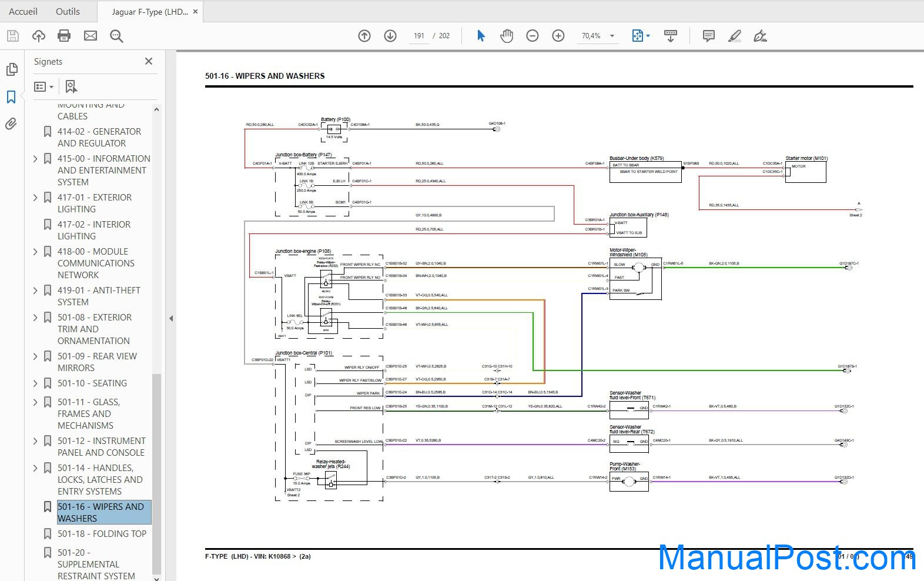Expand the 501-14 Handles Locks bookmark
The width and height of the screenshot is (924, 581).
point(35,468)
